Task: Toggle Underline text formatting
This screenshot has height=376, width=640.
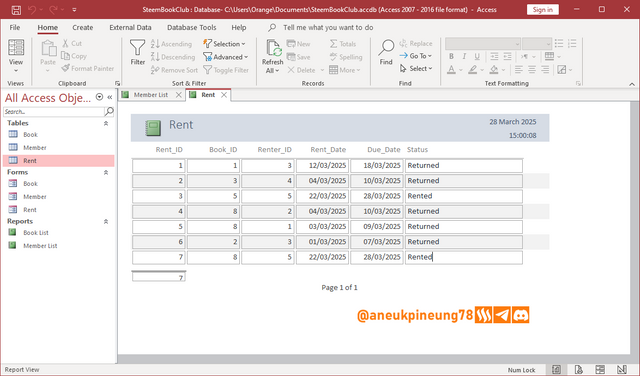Action: pyautogui.click(x=477, y=56)
